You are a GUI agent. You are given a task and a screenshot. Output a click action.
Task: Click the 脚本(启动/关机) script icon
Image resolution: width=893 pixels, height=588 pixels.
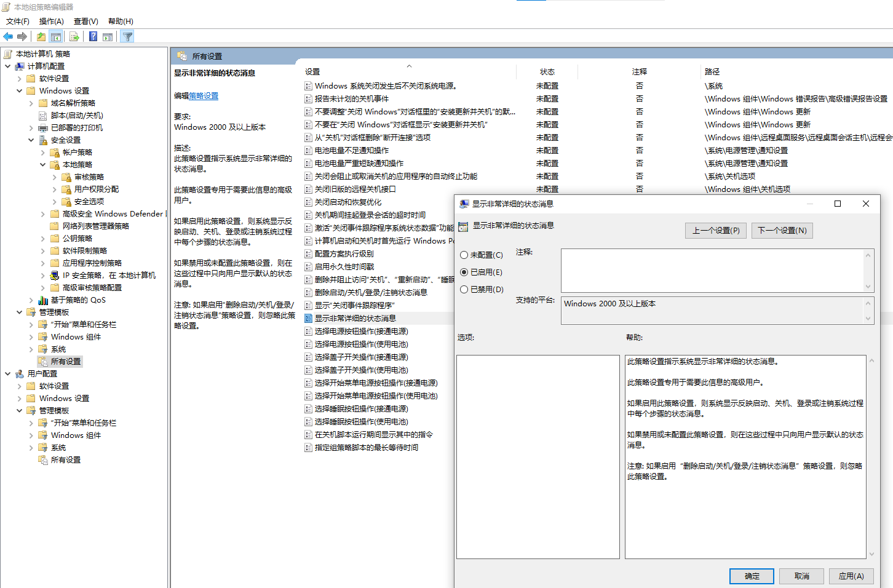click(x=43, y=116)
